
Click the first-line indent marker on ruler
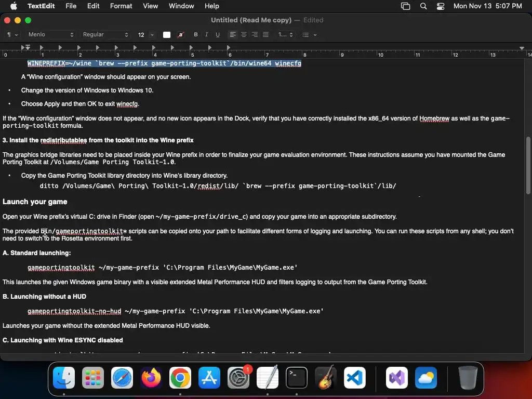point(28,46)
